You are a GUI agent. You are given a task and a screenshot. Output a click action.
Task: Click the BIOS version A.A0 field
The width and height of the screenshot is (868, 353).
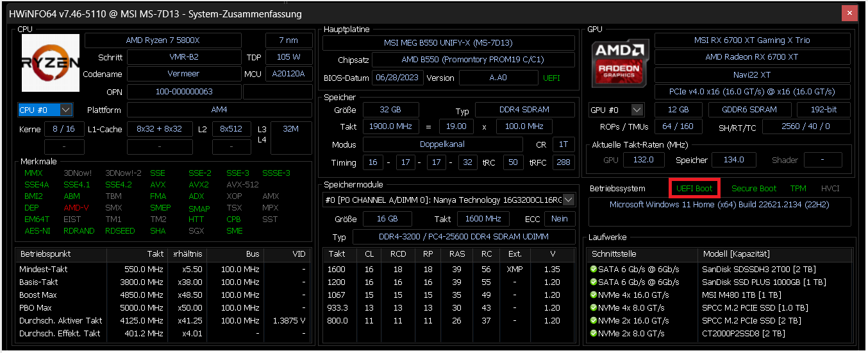[x=498, y=78]
